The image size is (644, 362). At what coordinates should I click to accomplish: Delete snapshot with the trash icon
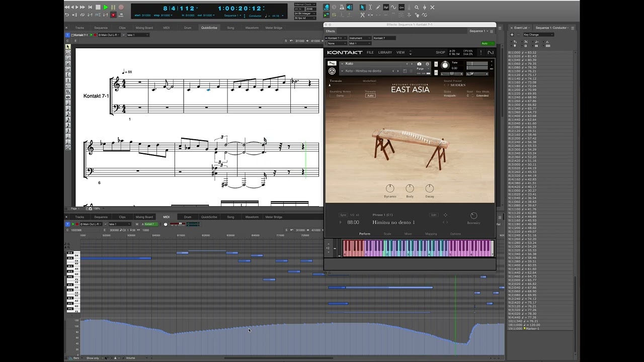point(411,71)
